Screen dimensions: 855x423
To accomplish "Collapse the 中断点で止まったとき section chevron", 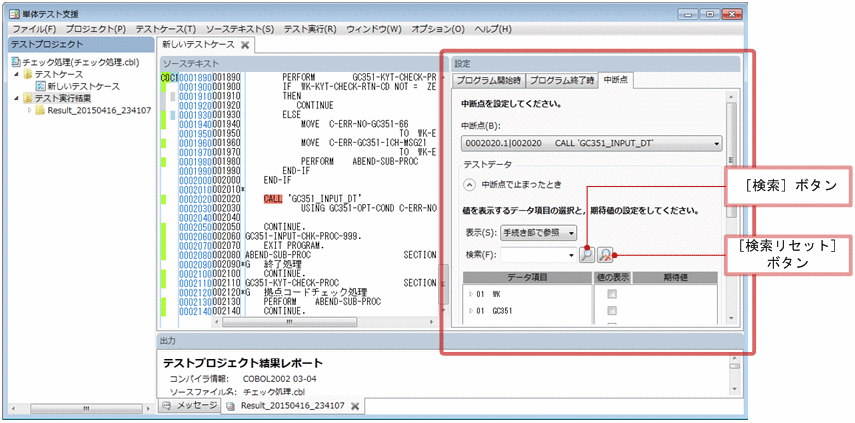I will click(469, 185).
